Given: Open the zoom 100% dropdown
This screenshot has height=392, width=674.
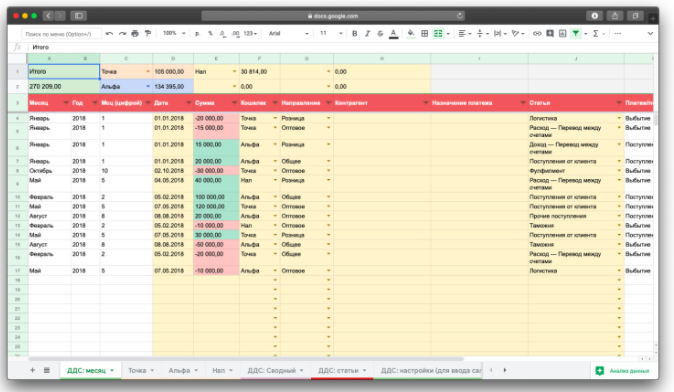Looking at the screenshot, I should [174, 34].
